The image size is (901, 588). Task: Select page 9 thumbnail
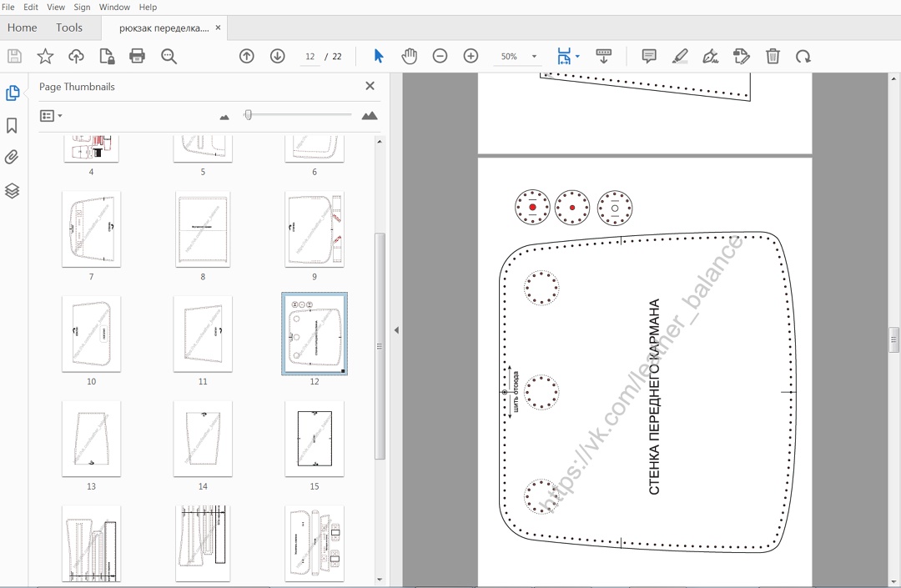[x=314, y=229]
